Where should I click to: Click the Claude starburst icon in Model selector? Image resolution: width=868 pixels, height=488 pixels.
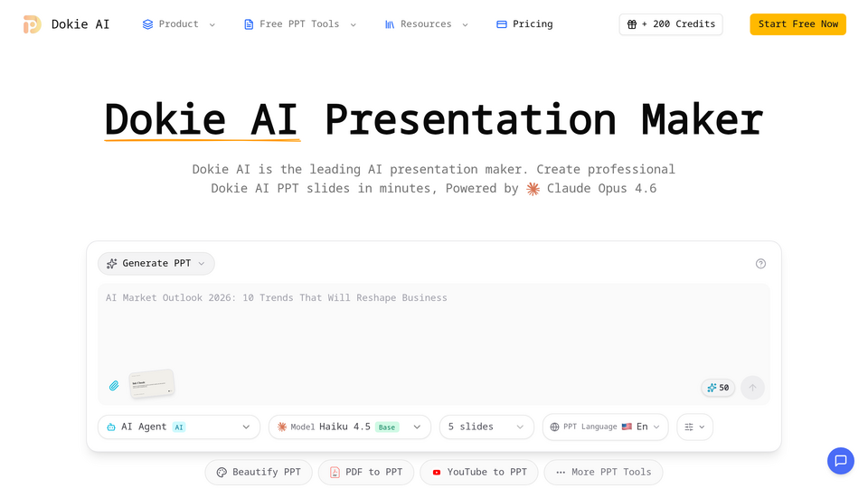point(282,427)
